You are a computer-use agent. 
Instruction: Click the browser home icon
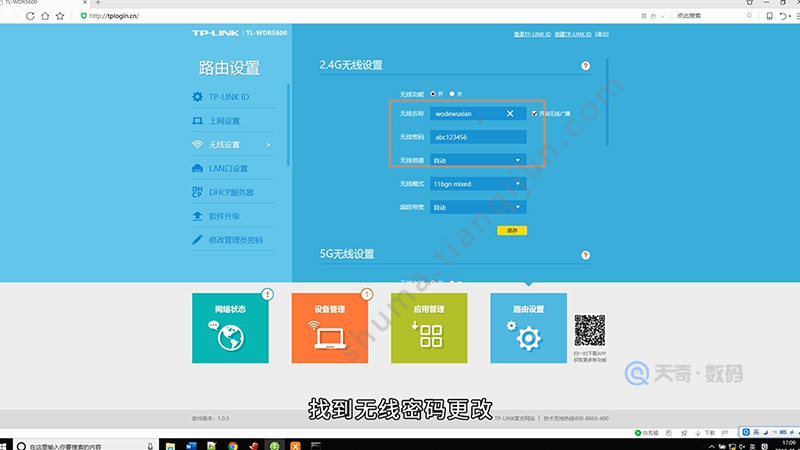45,16
